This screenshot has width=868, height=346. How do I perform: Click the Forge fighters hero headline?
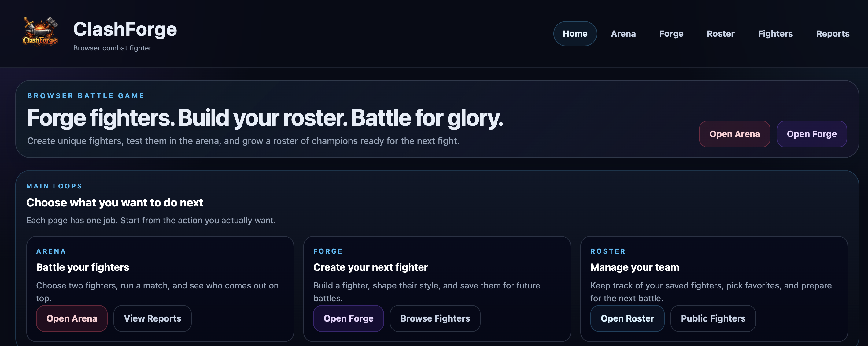click(265, 118)
